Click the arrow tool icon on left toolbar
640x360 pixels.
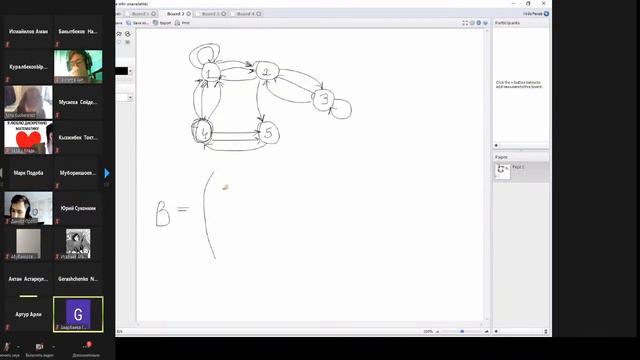point(119,33)
